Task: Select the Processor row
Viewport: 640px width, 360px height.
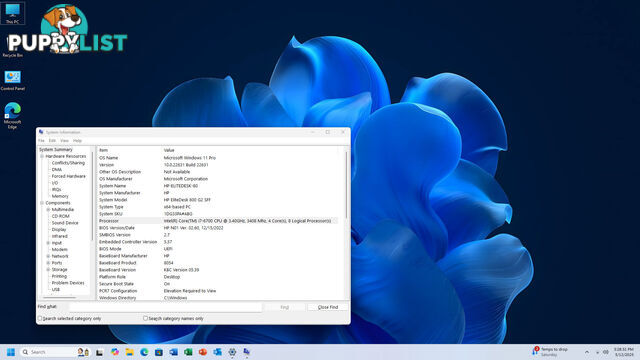Action: pos(218,221)
